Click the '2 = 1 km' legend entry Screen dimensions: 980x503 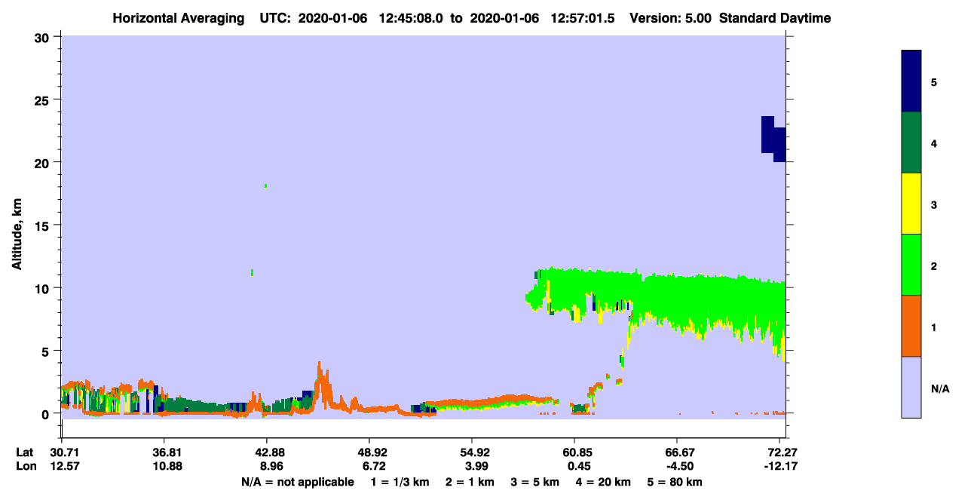tap(469, 482)
